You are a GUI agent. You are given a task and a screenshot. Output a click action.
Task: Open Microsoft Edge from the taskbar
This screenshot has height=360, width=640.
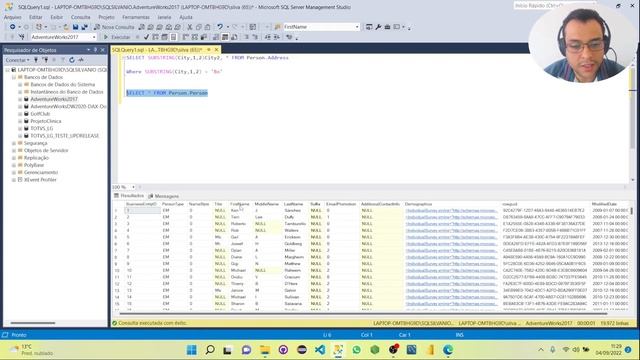click(448, 350)
